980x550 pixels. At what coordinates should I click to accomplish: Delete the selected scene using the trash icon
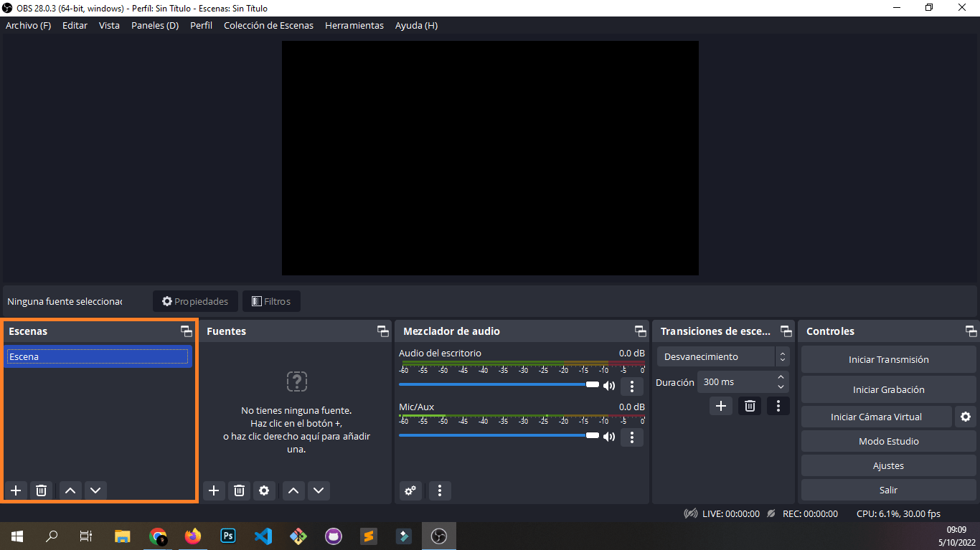pyautogui.click(x=41, y=490)
